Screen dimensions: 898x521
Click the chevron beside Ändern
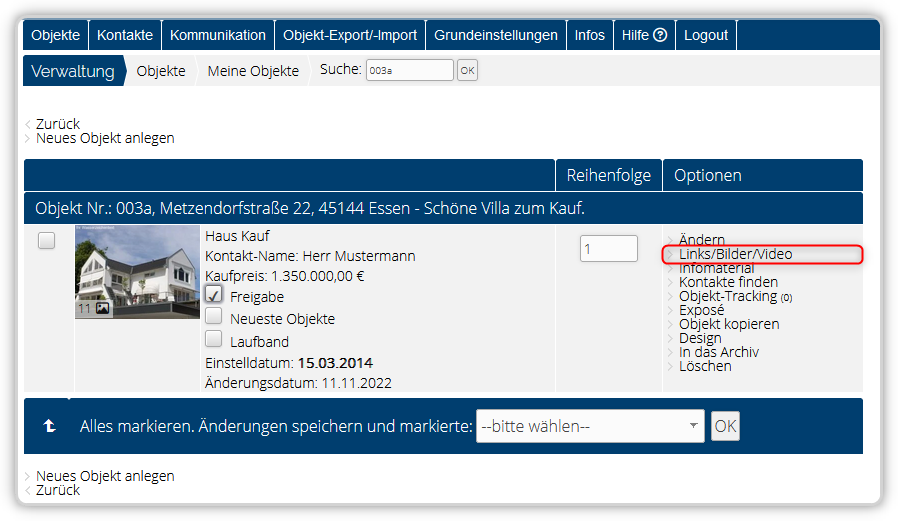pos(670,240)
